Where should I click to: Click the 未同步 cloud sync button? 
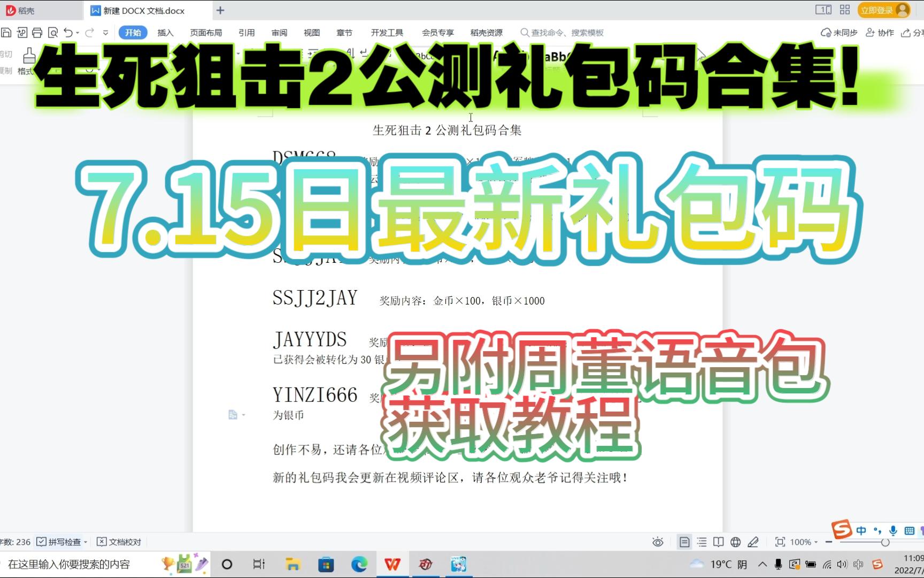(x=839, y=33)
